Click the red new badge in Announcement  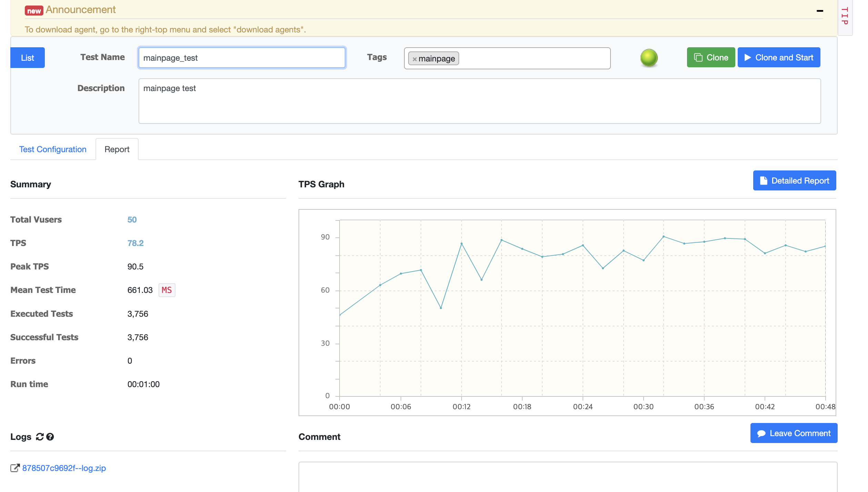click(34, 11)
